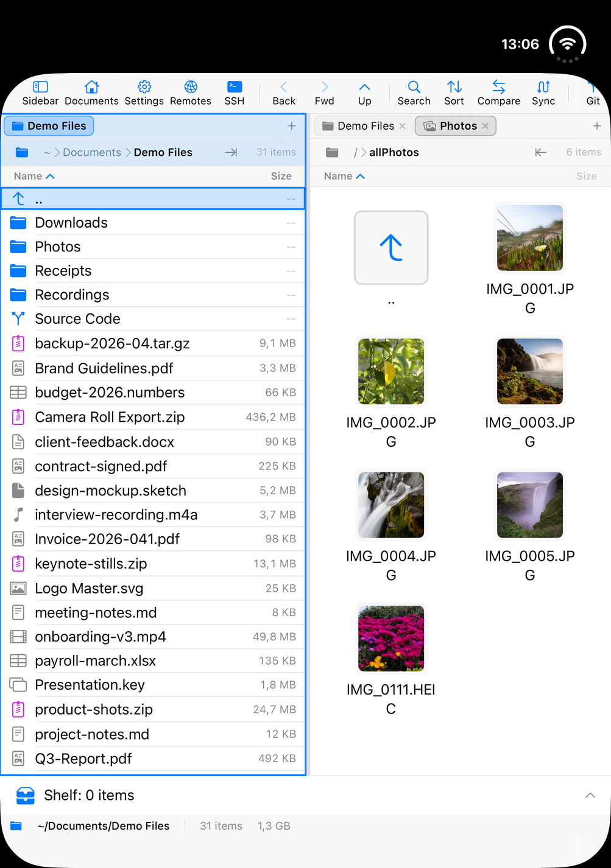Select Camera Roll Export.zip
The width and height of the screenshot is (611, 868).
tap(154, 417)
